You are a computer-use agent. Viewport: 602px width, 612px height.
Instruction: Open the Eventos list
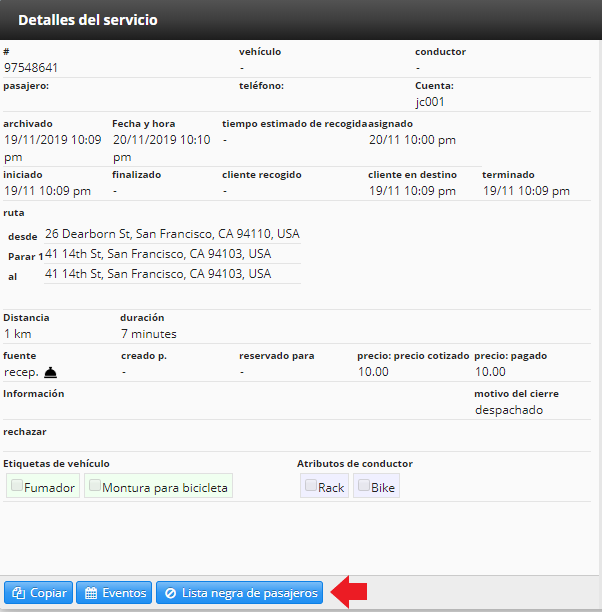click(x=114, y=592)
